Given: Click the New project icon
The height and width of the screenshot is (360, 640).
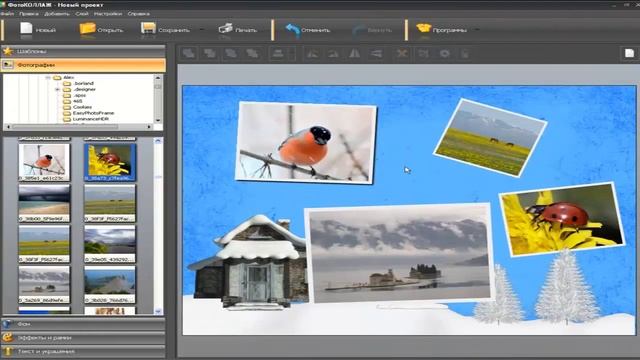Looking at the screenshot, I should [26, 28].
